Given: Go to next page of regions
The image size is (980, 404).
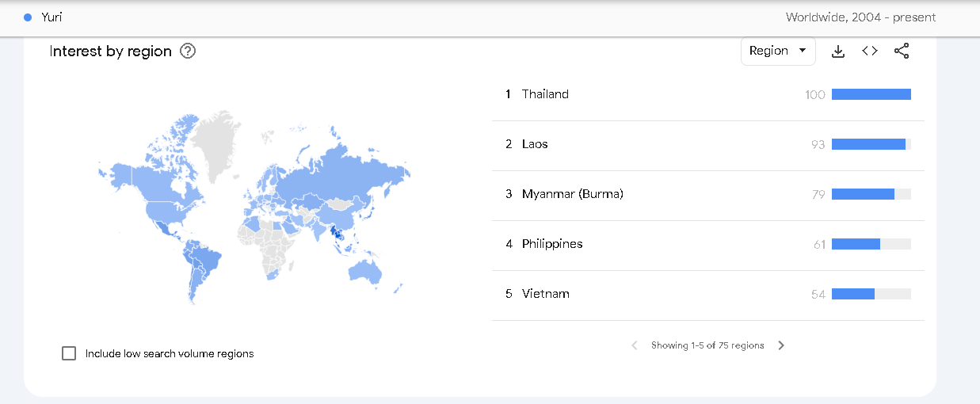Looking at the screenshot, I should point(781,345).
